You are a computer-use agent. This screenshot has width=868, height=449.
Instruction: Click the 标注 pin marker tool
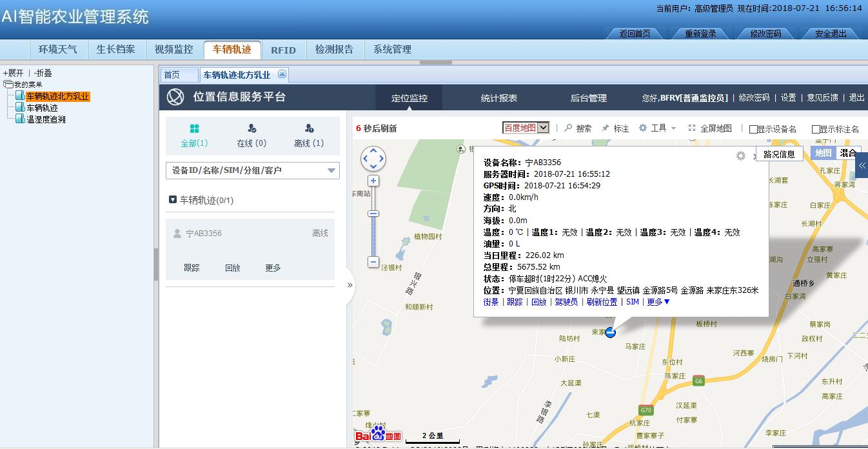tap(615, 128)
